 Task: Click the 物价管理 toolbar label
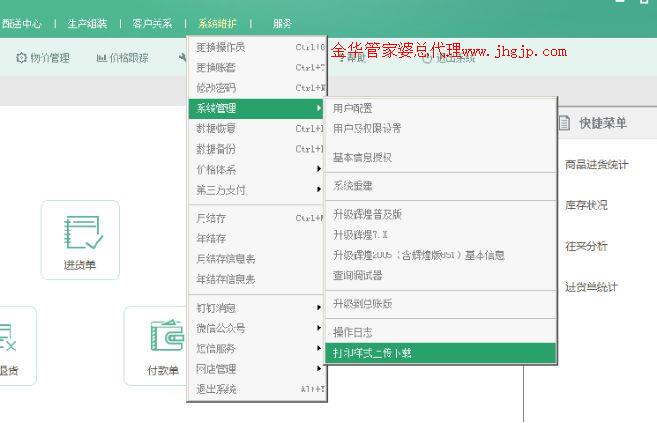point(50,58)
